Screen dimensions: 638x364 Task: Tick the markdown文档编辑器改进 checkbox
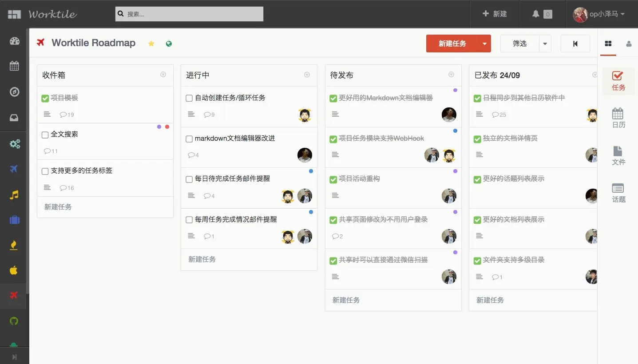(x=189, y=139)
